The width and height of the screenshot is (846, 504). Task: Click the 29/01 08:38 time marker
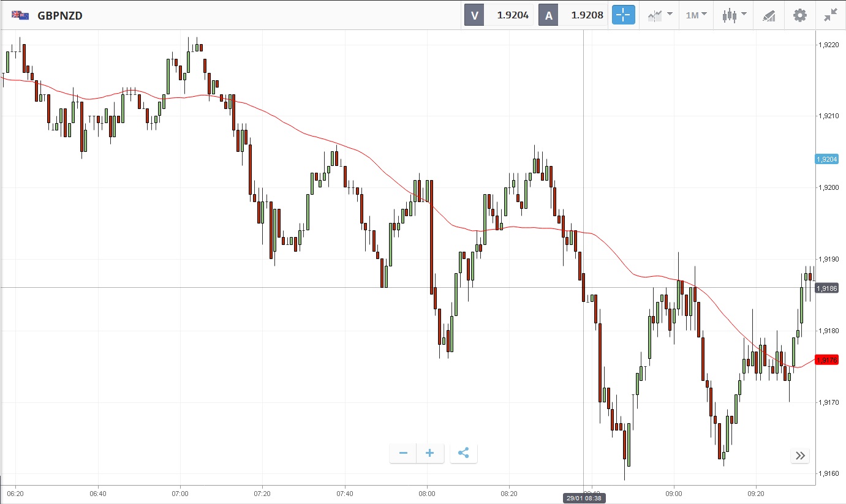pos(583,498)
